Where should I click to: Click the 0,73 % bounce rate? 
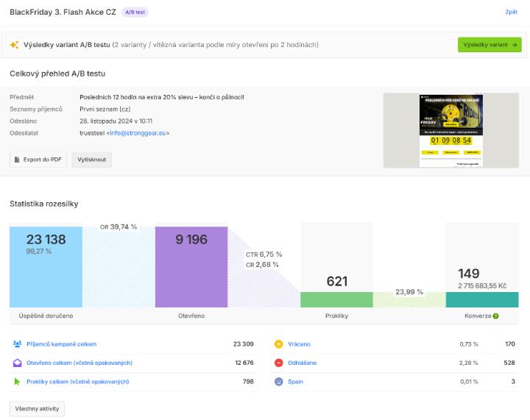pyautogui.click(x=469, y=344)
